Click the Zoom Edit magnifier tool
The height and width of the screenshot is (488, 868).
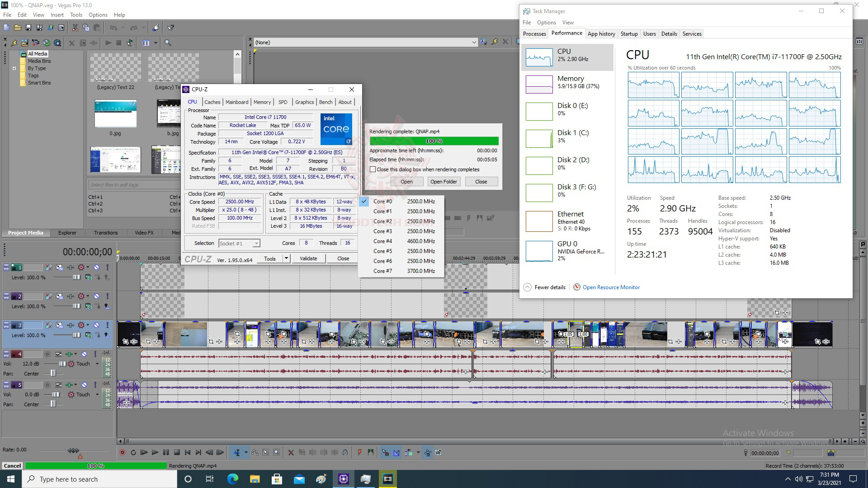277,452
